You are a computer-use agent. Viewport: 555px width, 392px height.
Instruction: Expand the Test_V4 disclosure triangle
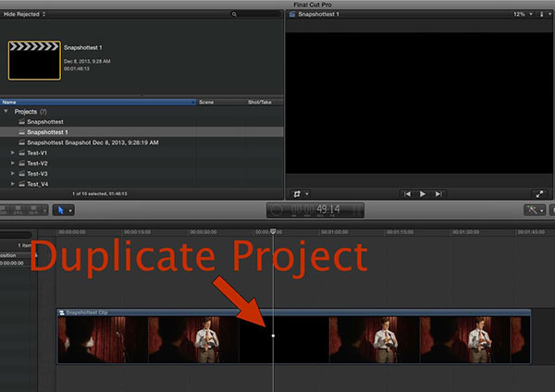[12, 184]
